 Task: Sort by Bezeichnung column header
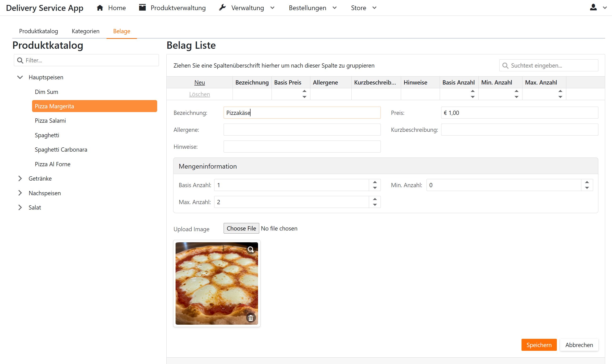(252, 82)
